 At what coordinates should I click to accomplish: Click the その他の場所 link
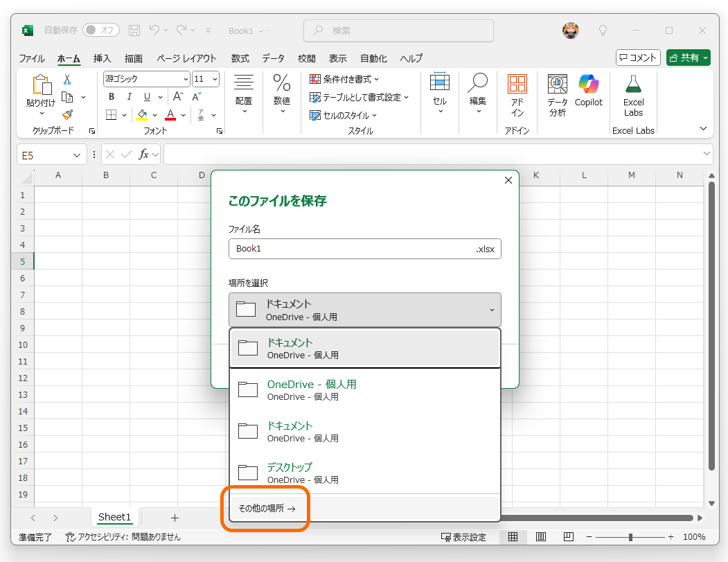click(267, 508)
